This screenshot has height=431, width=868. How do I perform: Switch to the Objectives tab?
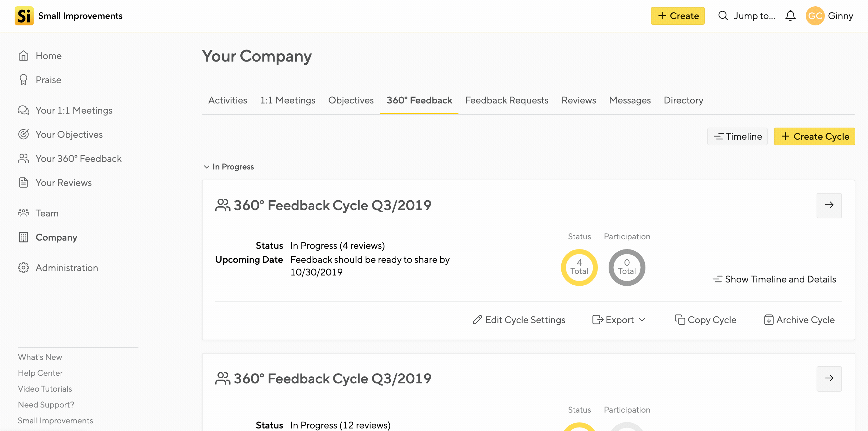coord(351,100)
